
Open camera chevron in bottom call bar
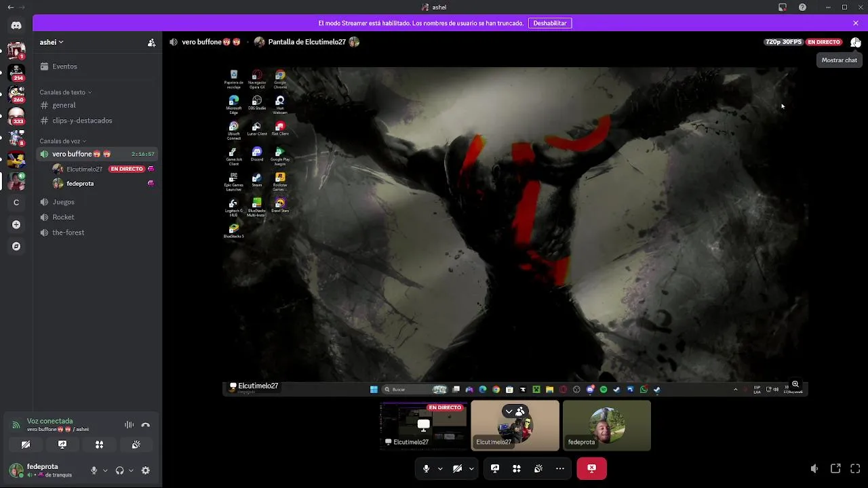coord(471,468)
